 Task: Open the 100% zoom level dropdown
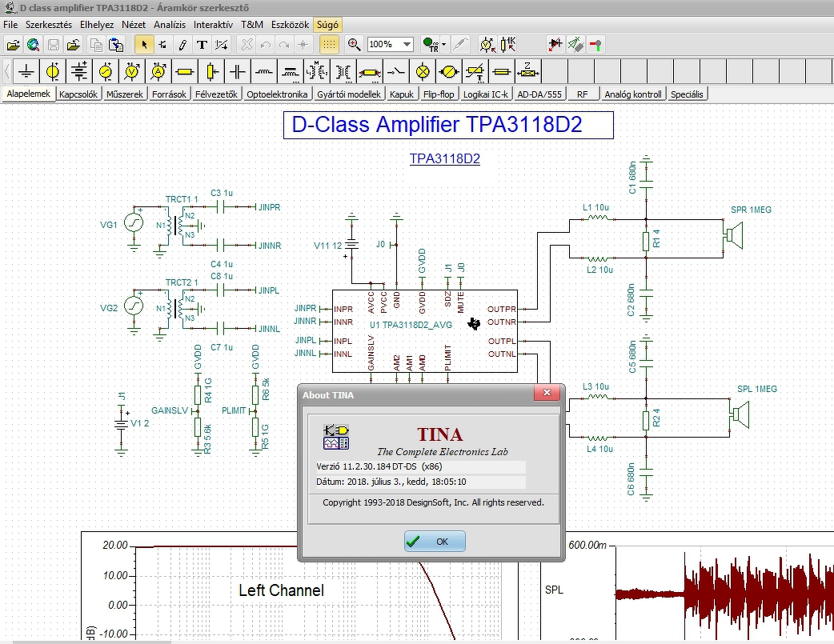(391, 44)
